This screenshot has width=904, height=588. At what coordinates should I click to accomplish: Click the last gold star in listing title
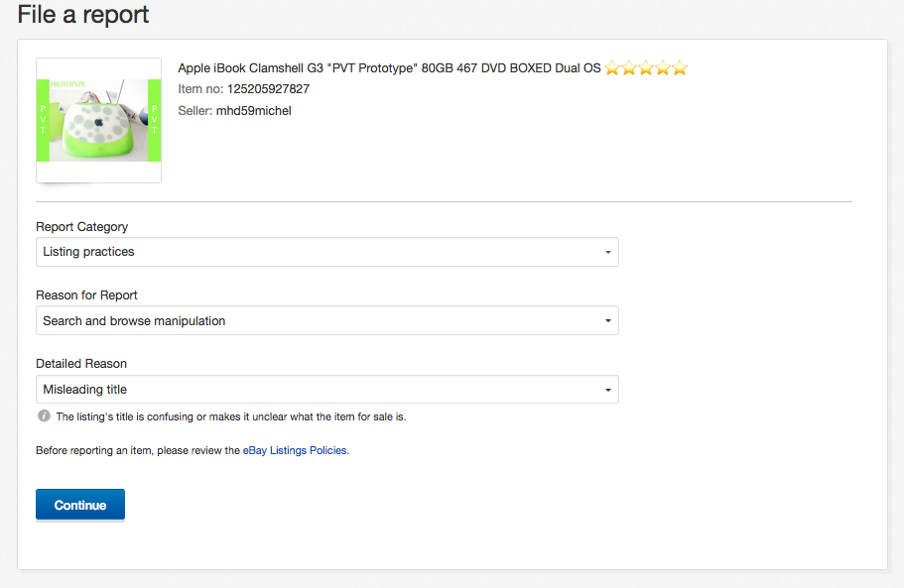click(680, 68)
